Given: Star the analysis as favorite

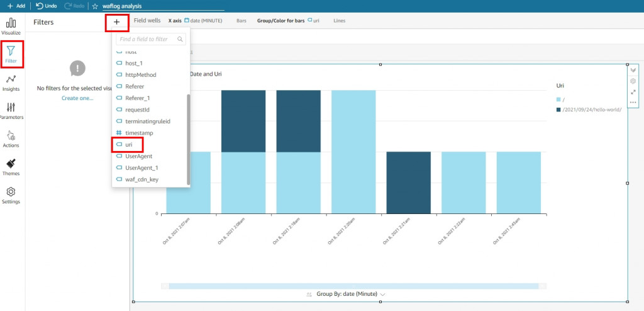Looking at the screenshot, I should coord(96,6).
